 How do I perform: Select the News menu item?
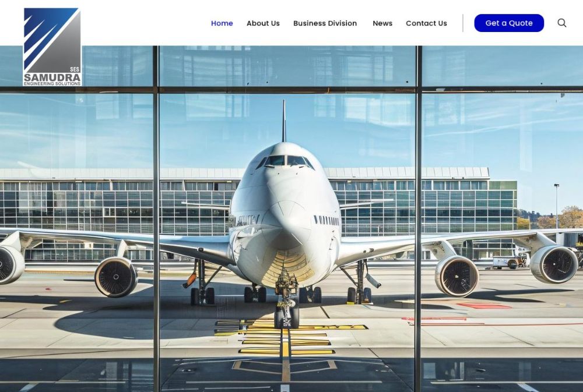pos(382,23)
